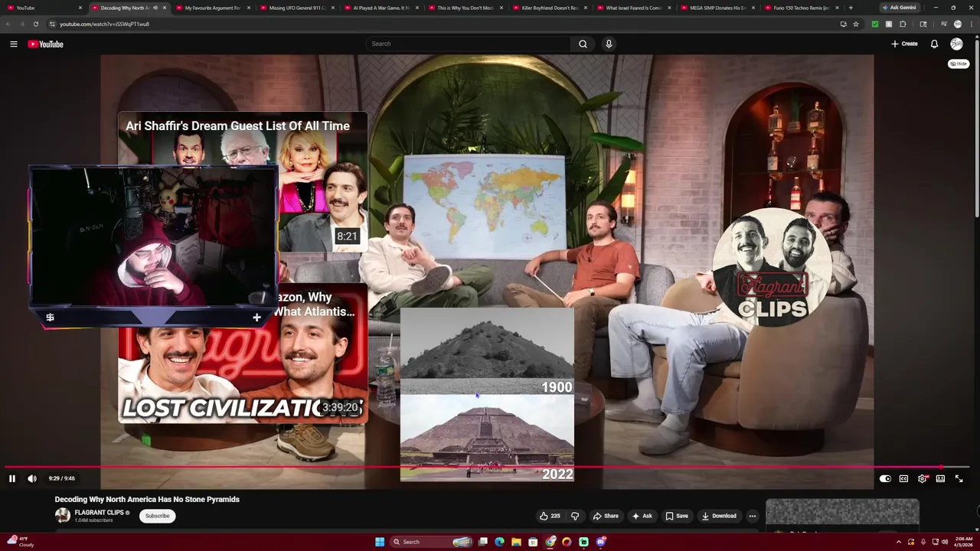Click the address bar URL

click(105, 24)
